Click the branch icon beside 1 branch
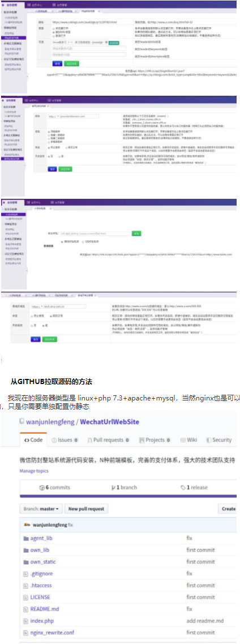The width and height of the screenshot is (240, 644). point(114,488)
